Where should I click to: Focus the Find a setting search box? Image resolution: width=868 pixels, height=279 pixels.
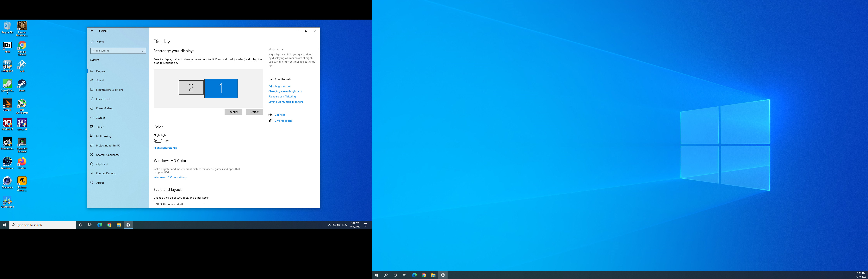pos(118,51)
